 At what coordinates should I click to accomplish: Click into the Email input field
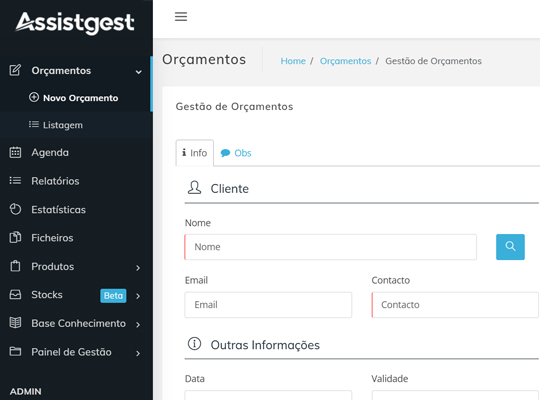pyautogui.click(x=268, y=305)
